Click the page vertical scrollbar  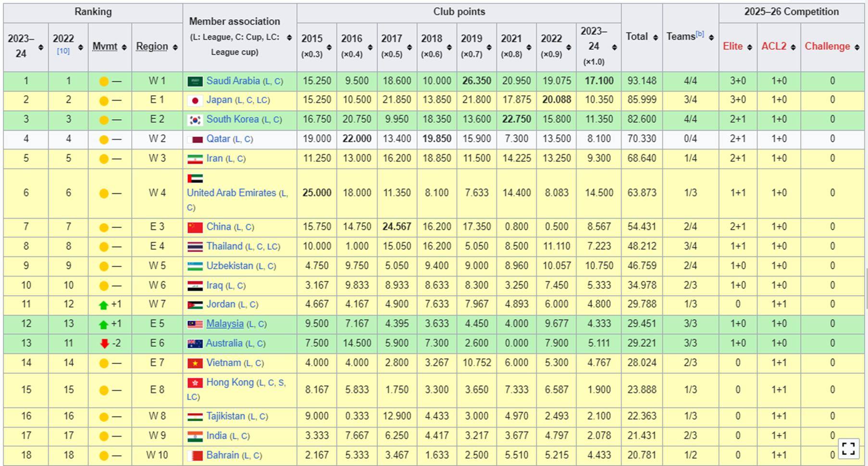[x=866, y=289]
